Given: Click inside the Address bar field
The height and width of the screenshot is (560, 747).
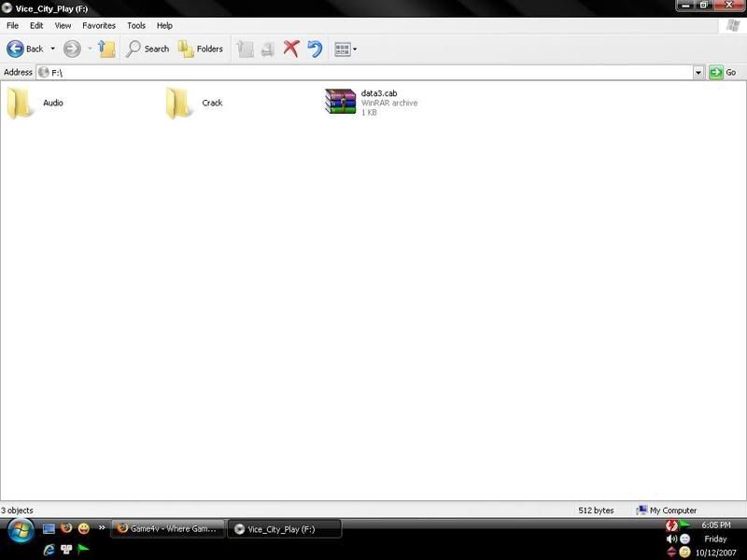Looking at the screenshot, I should pos(364,73).
